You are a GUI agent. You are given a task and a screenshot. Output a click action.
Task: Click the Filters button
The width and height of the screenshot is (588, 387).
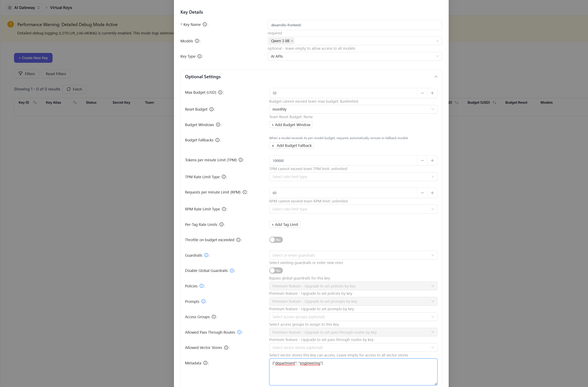tap(27, 74)
